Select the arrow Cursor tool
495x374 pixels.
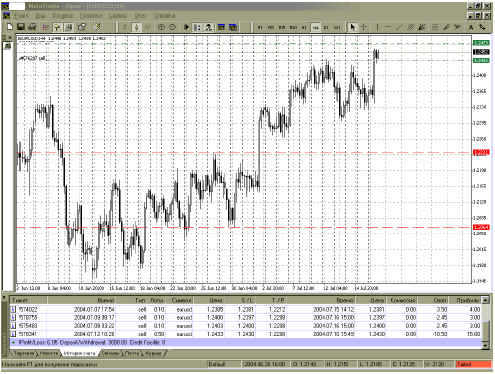point(352,27)
